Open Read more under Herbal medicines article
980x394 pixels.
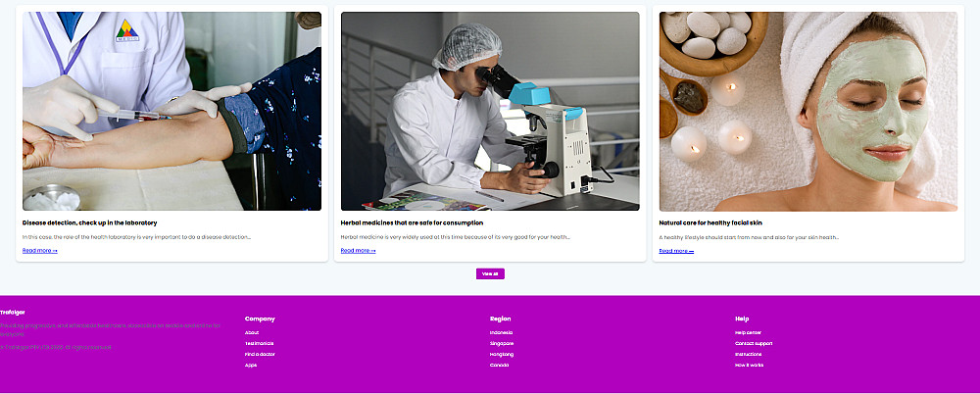pos(358,251)
